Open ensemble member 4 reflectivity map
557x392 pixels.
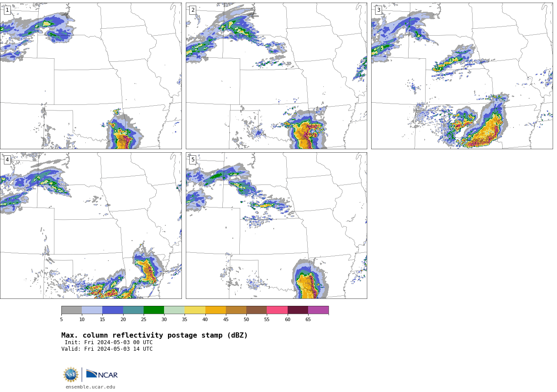pos(91,225)
